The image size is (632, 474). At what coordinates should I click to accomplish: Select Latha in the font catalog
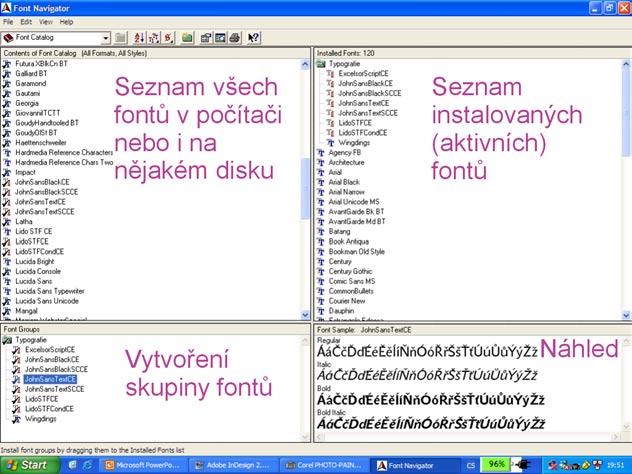[x=24, y=222]
